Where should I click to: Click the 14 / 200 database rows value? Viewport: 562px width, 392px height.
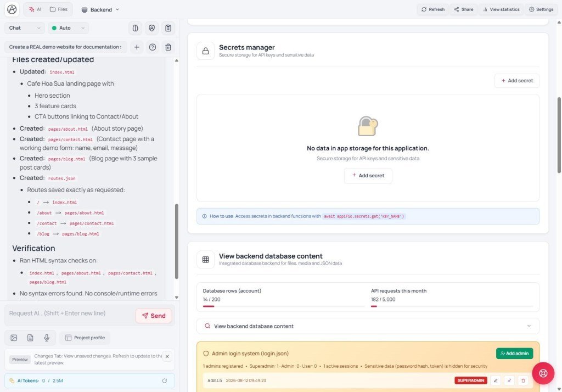tap(211, 299)
